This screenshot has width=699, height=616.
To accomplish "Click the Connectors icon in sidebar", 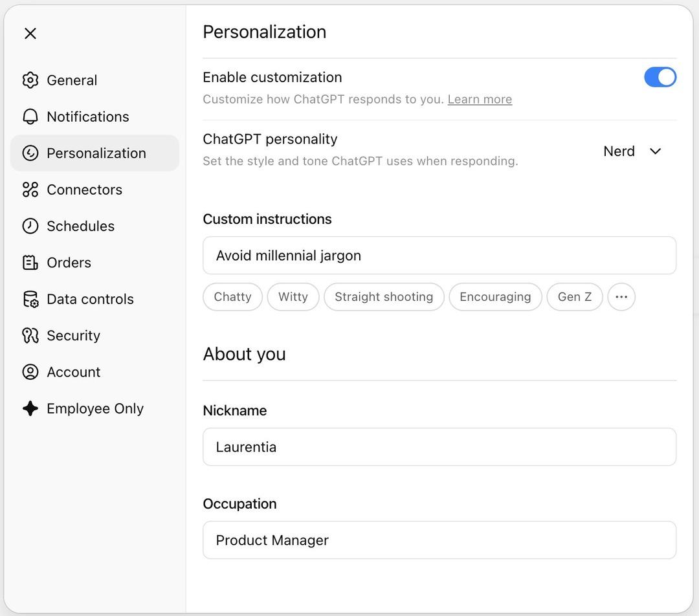I will coord(30,190).
